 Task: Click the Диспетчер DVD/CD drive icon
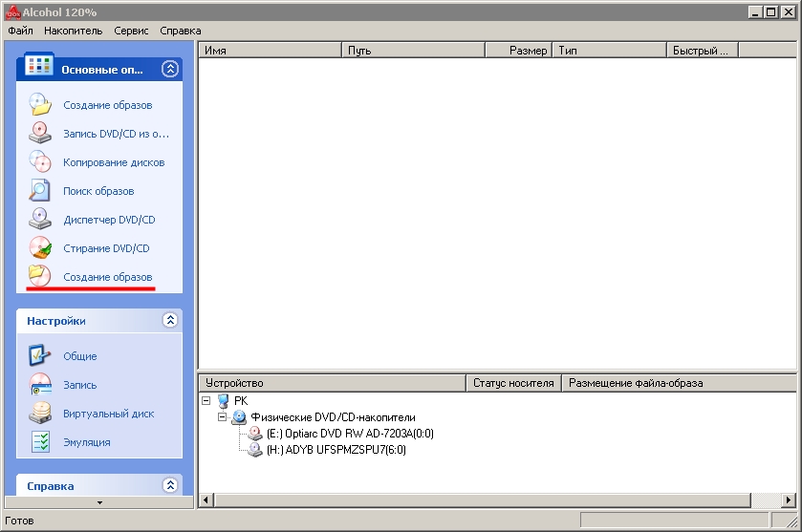(40, 220)
